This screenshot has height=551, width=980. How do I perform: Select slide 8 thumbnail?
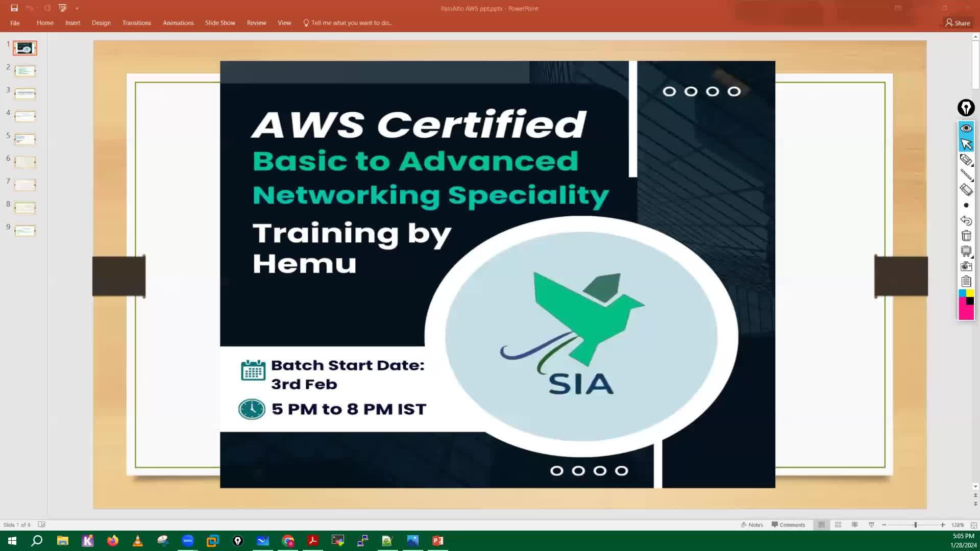tap(25, 208)
